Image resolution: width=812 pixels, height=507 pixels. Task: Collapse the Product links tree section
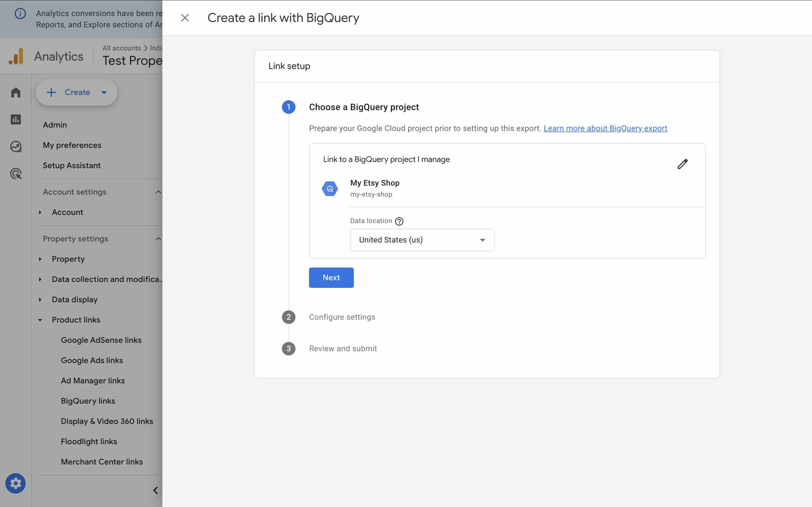pos(40,320)
